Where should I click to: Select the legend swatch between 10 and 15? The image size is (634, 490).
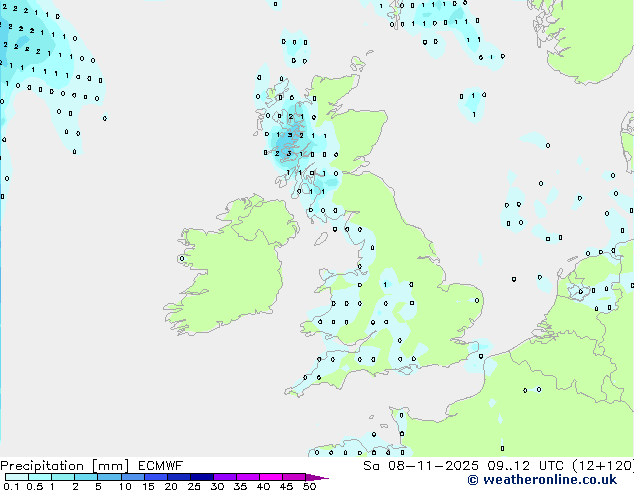[x=134, y=478]
